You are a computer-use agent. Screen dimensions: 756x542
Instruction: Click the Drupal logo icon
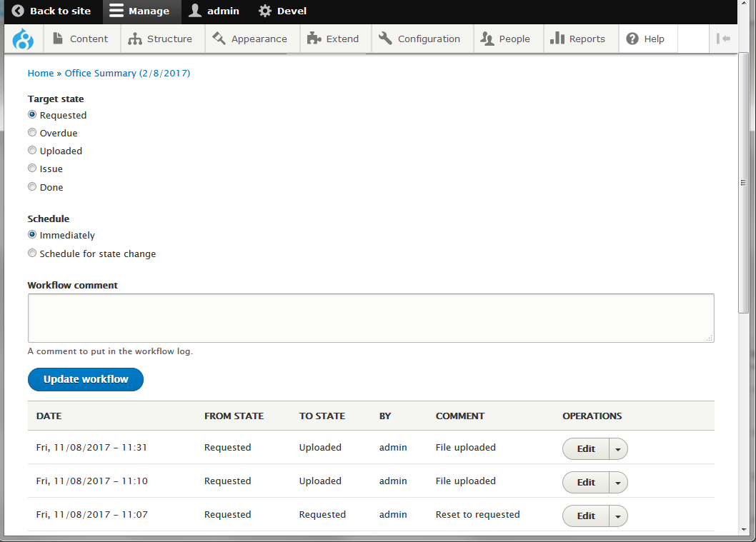coord(22,39)
